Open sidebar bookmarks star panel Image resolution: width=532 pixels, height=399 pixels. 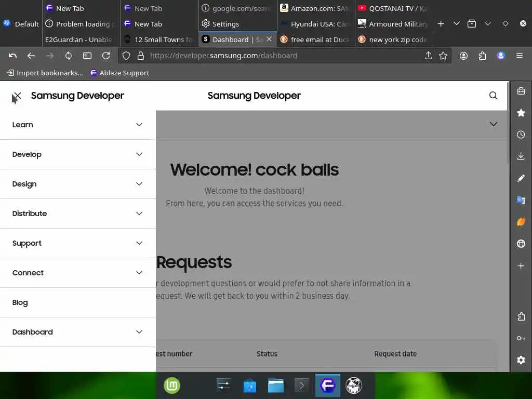click(521, 113)
